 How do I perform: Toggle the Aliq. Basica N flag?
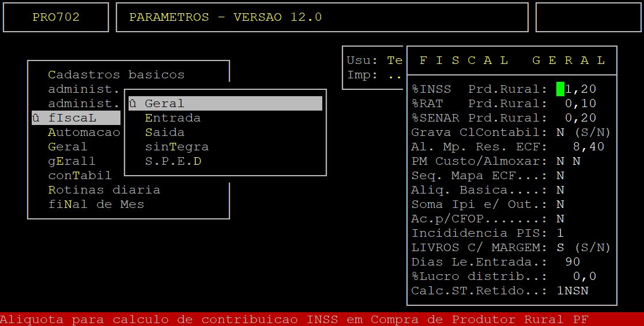[x=560, y=190]
